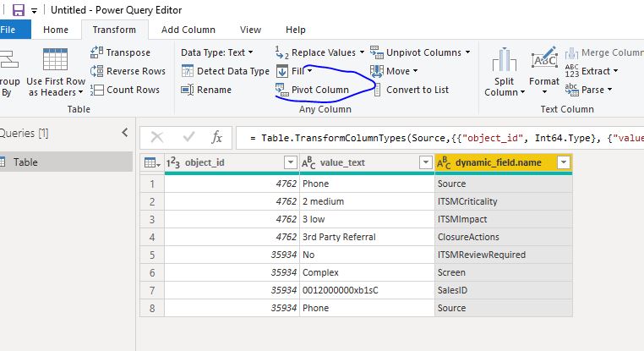Click the cell '0012000000xb1sC'
This screenshot has height=351, width=644.
(x=367, y=290)
